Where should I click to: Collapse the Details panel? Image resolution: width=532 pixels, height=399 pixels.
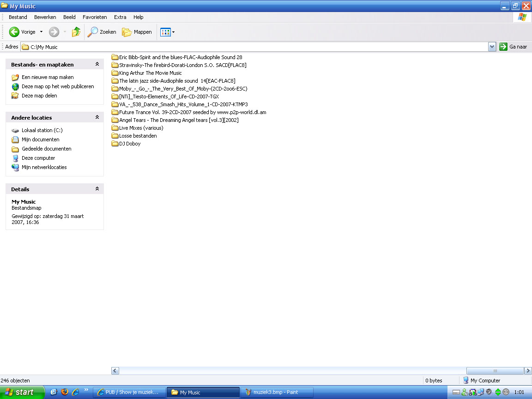97,189
